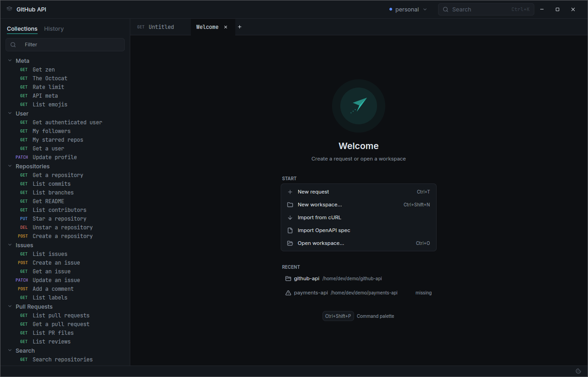Click the Filter input field

pos(65,44)
